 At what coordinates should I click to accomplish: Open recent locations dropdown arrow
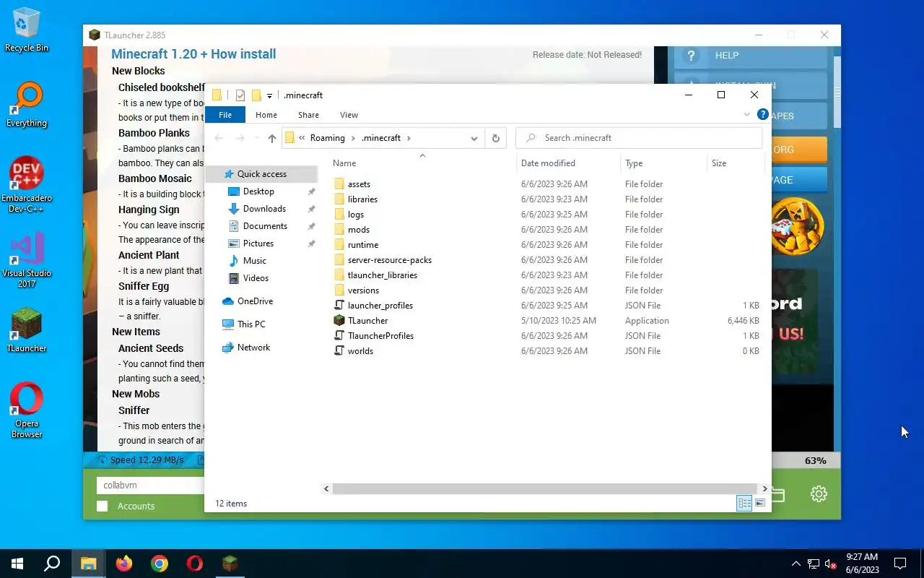(256, 138)
